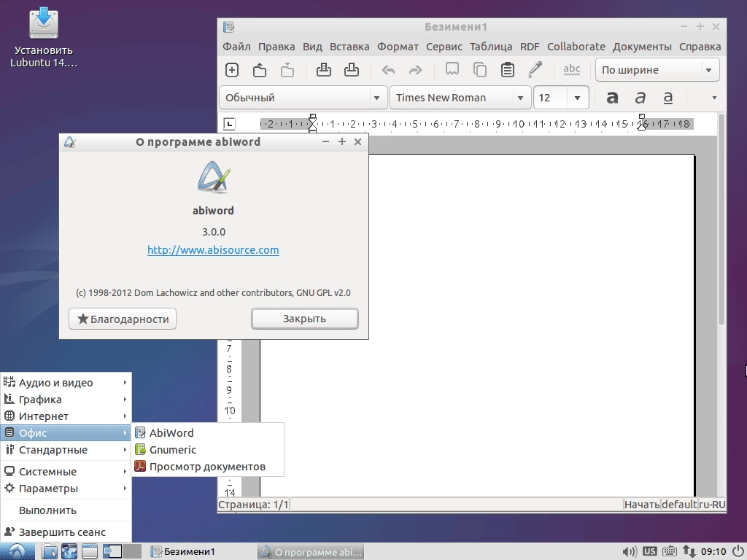Screen dimensions: 747x560
Task: Print the document via toolbar icon
Action: click(324, 70)
